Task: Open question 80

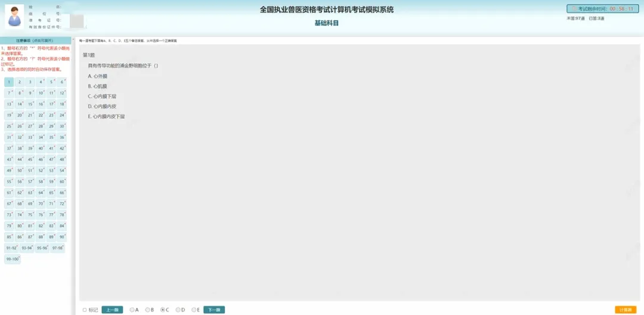Action: point(19,226)
